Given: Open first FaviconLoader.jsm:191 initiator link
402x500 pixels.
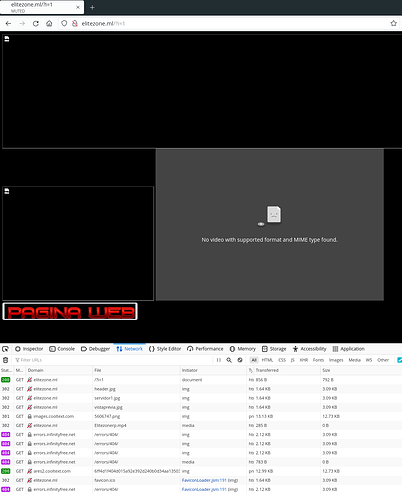Looking at the screenshot, I should [204, 480].
